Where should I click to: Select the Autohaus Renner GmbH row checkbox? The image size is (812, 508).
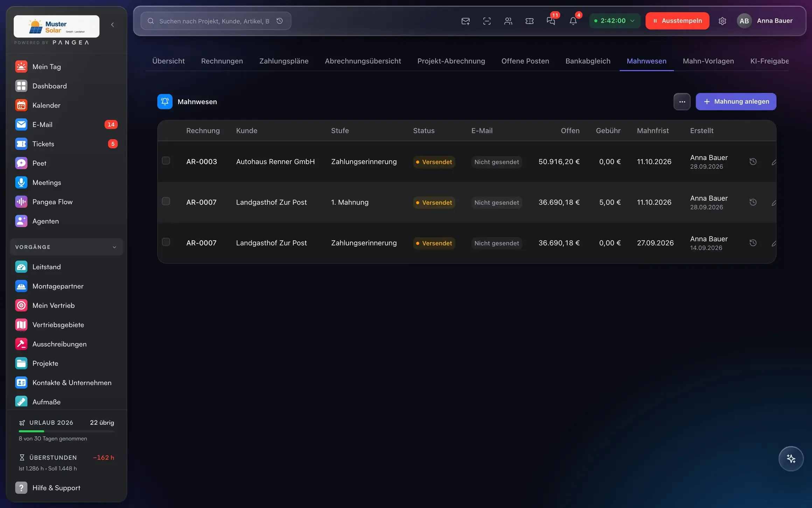[x=166, y=161]
